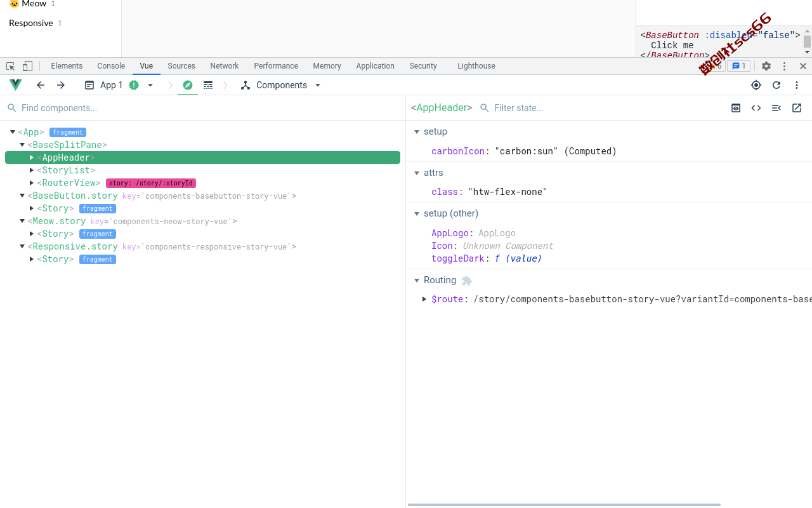
Task: Open the App 1 selector dropdown
Action: pyautogui.click(x=119, y=85)
